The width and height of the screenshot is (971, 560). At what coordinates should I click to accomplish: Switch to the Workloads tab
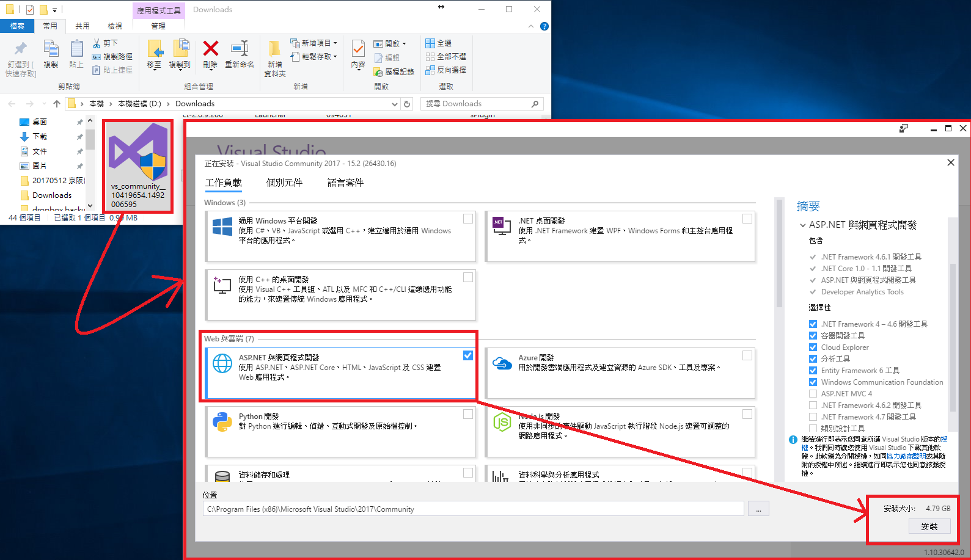click(224, 183)
